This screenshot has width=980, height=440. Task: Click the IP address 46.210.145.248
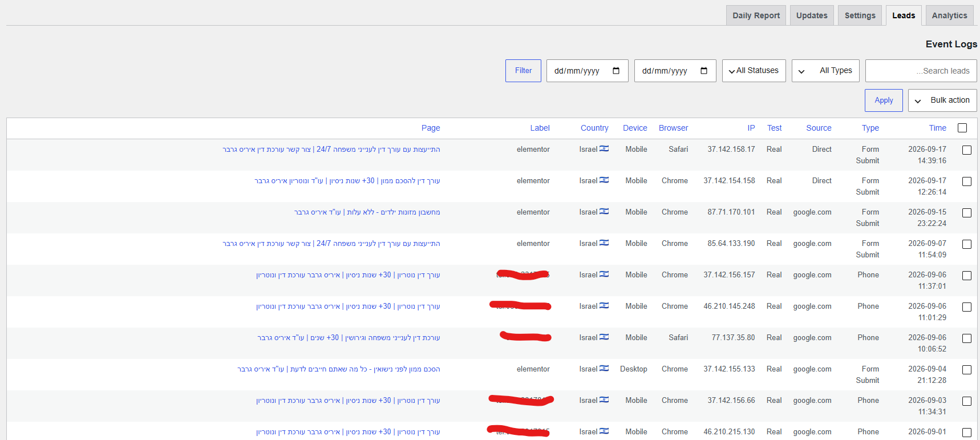(729, 306)
